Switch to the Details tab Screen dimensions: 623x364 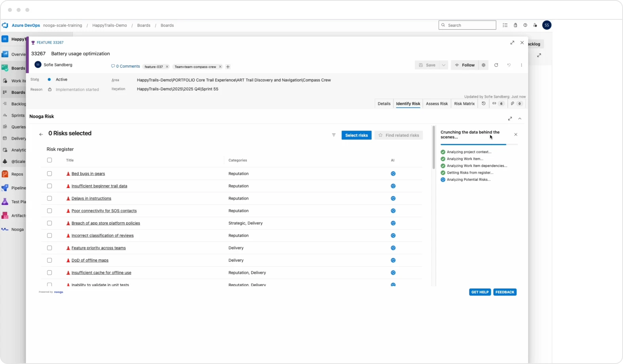(384, 104)
